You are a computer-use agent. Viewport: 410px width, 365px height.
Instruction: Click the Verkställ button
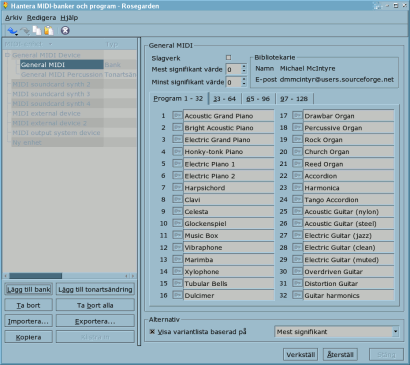tap(301, 354)
